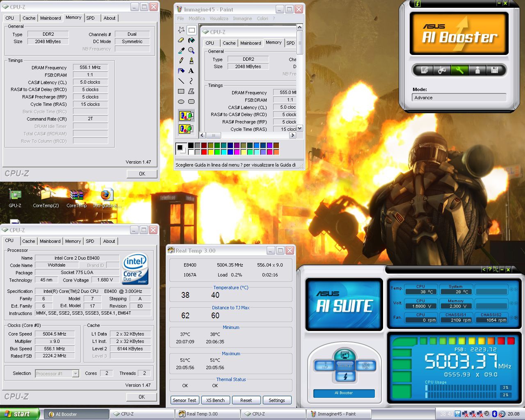Click OK in the Memory CPU-Z window
Screen dimensions: 525x420
[x=142, y=174]
